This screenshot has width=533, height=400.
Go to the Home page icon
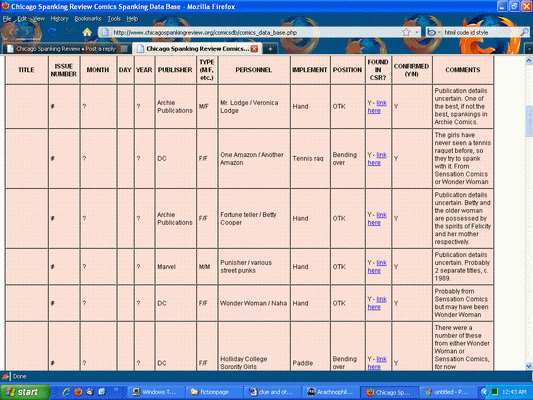pos(87,32)
